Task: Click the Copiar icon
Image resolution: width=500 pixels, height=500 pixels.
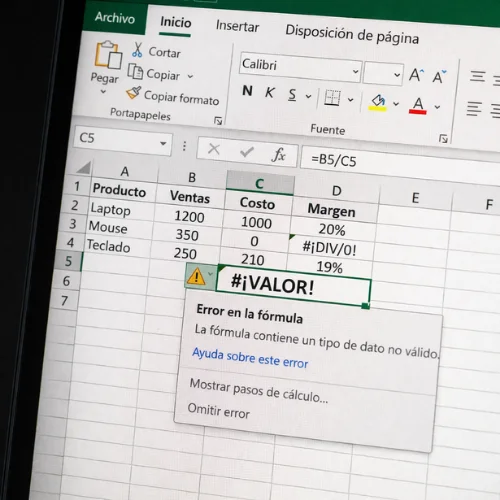Action: pos(135,71)
